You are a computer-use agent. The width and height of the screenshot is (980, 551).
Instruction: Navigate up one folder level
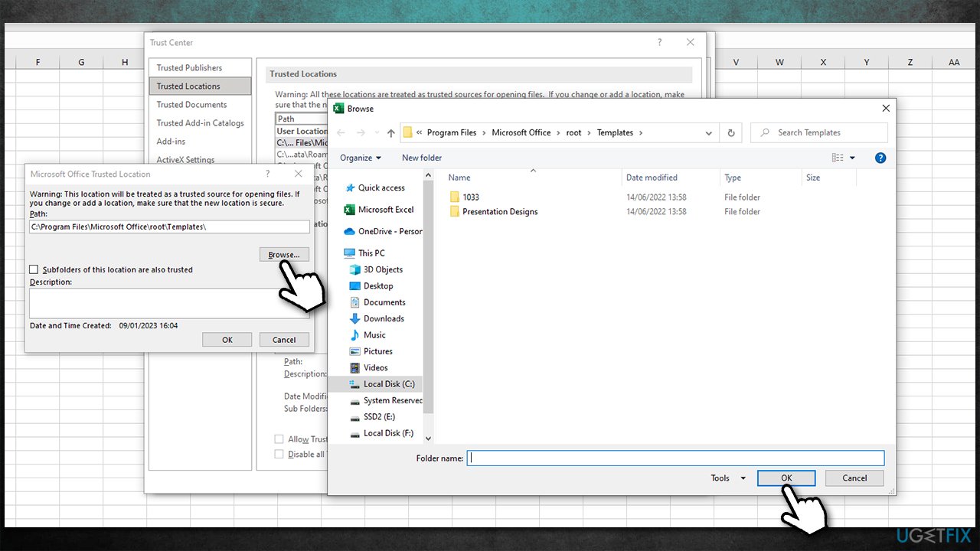[390, 132]
